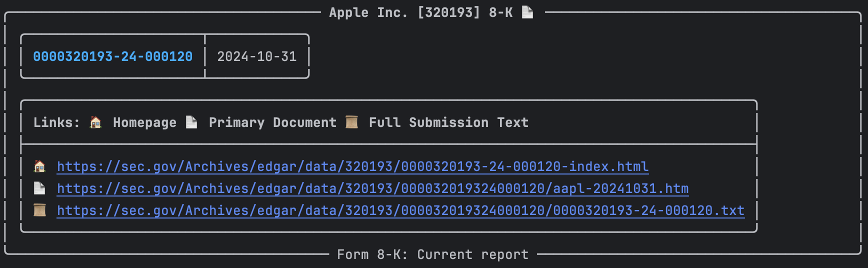
Task: Click the blue accession number 0000320193-24-000120
Action: 113,56
